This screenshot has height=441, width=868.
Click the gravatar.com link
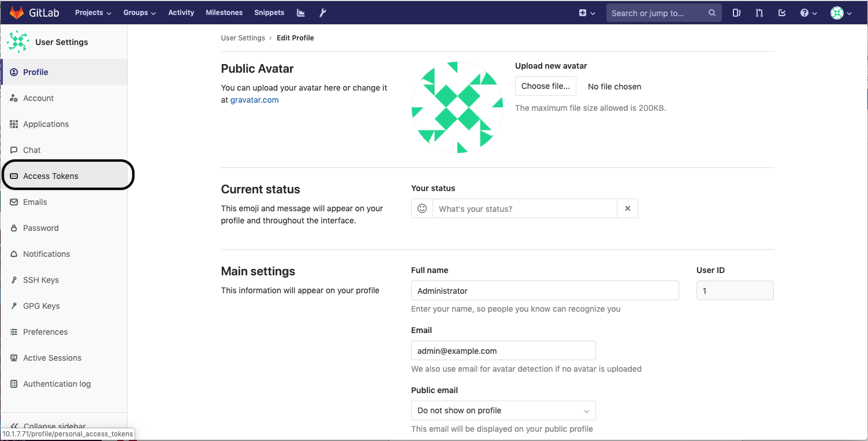[254, 99]
